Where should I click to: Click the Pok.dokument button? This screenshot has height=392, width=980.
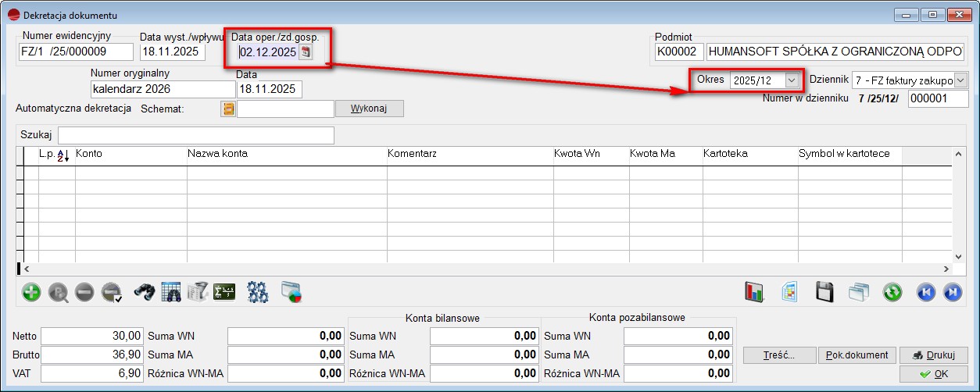click(x=857, y=355)
